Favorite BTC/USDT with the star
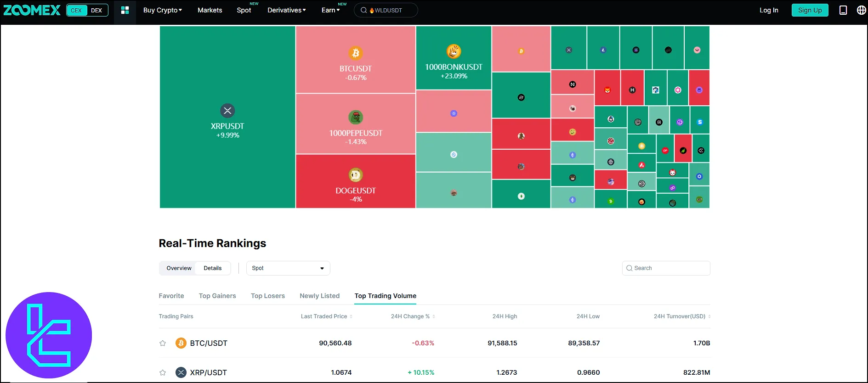Screen dimensions: 868x383 163,343
